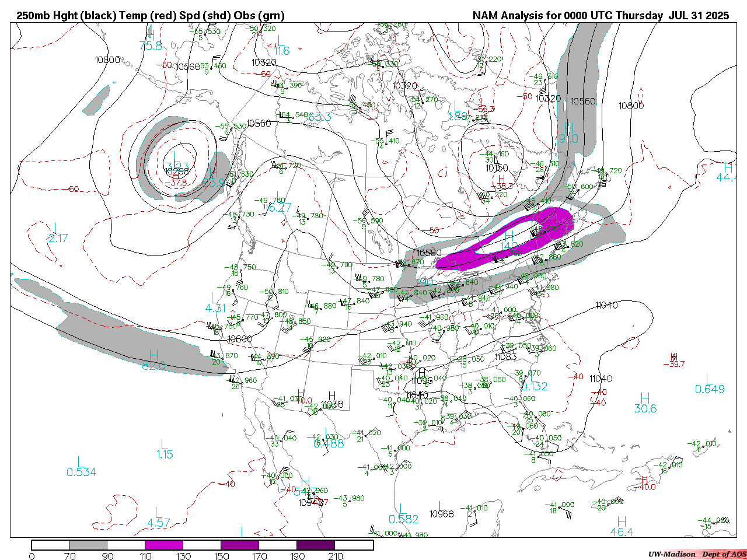Click the cyan low value '2.17'
747x560 pixels.
pos(58,239)
